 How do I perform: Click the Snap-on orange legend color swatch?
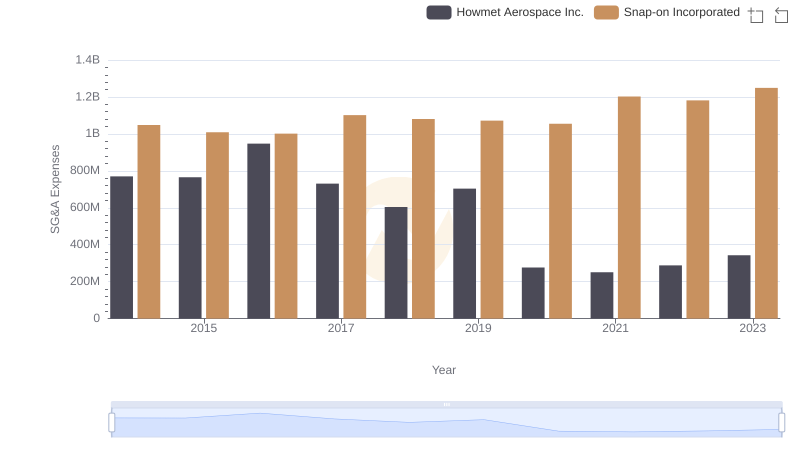click(606, 12)
